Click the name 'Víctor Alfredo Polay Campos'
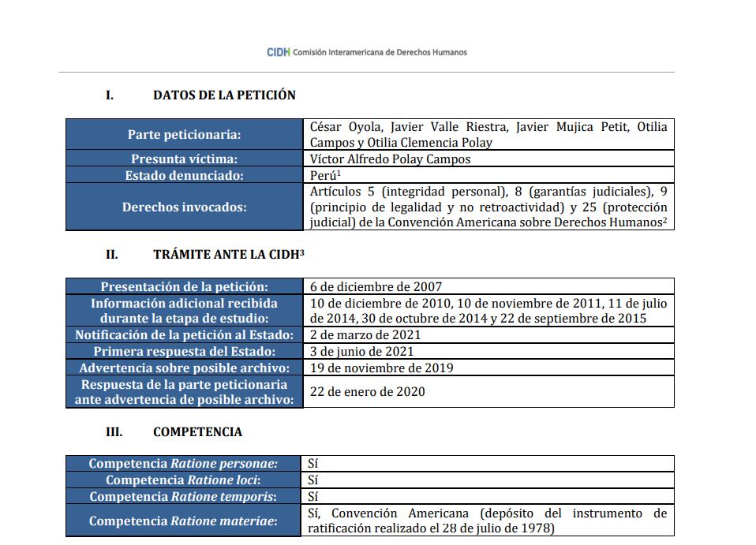Image resolution: width=756 pixels, height=545 pixels. point(390,159)
